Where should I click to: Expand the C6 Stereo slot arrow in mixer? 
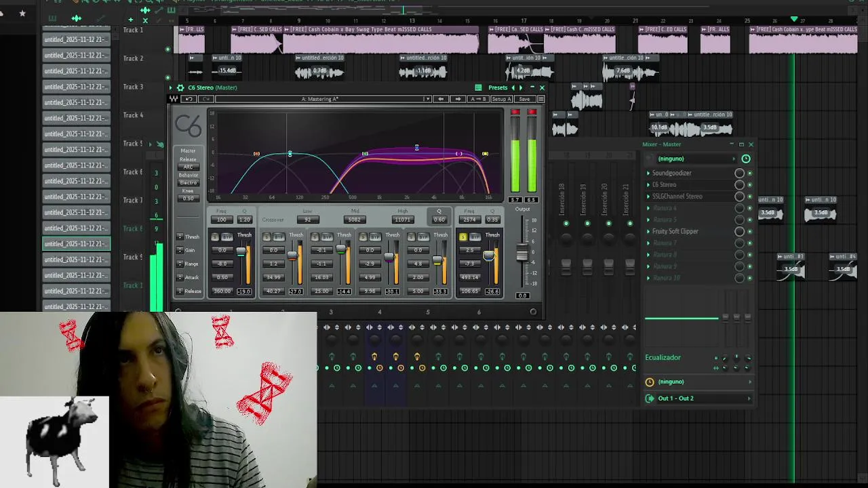648,184
